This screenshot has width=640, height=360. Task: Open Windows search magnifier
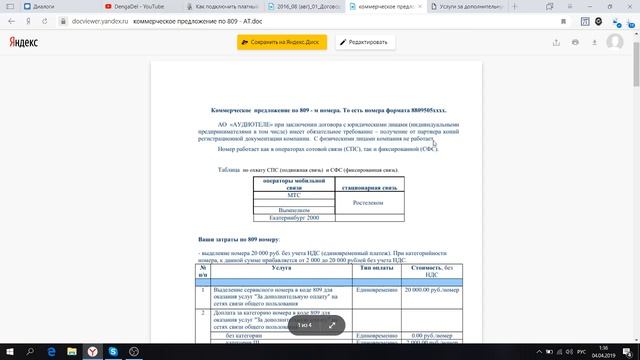30,351
